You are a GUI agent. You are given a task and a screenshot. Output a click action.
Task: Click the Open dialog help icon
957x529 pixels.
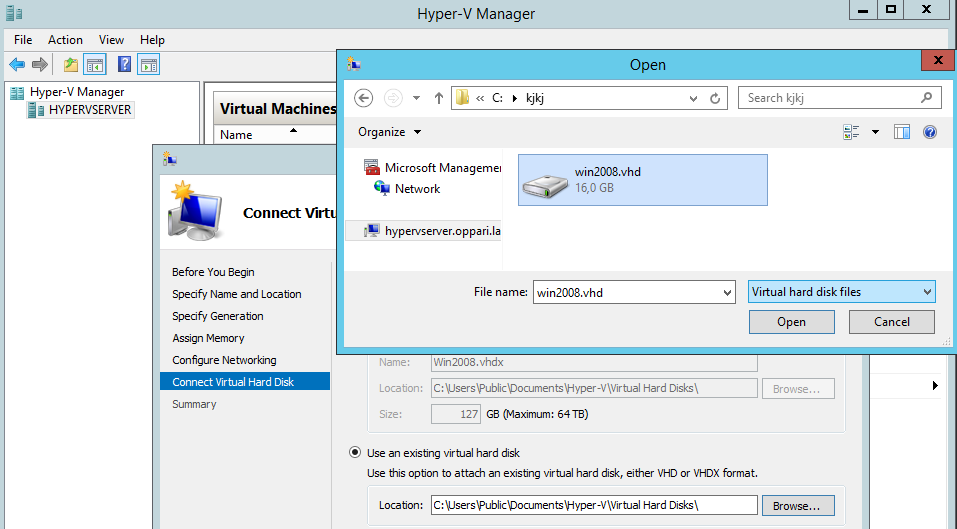point(930,132)
